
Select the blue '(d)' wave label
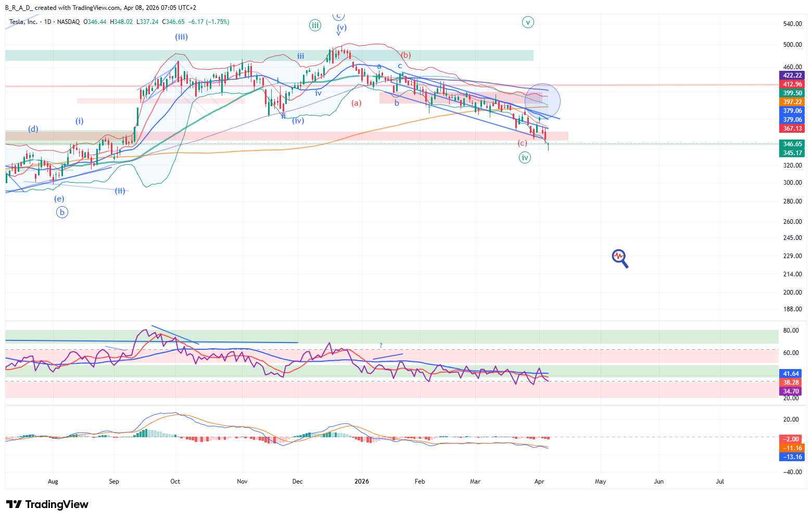tap(33, 129)
